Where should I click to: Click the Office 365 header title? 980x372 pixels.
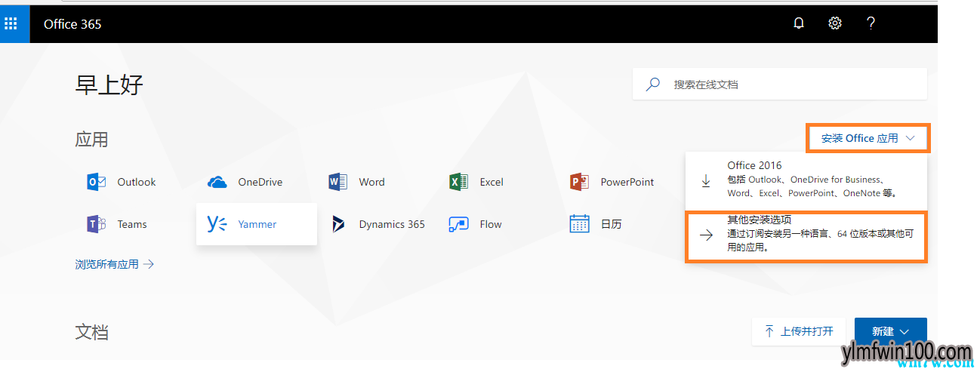coord(72,24)
